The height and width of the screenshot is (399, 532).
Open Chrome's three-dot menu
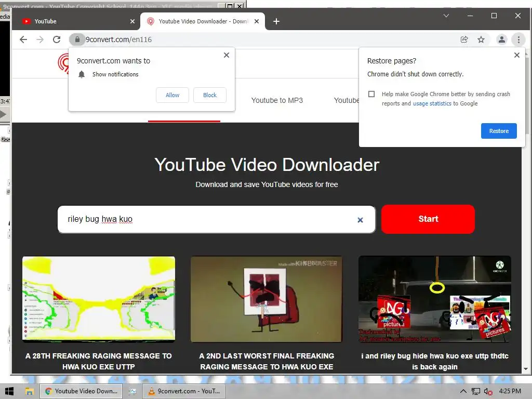pyautogui.click(x=518, y=39)
